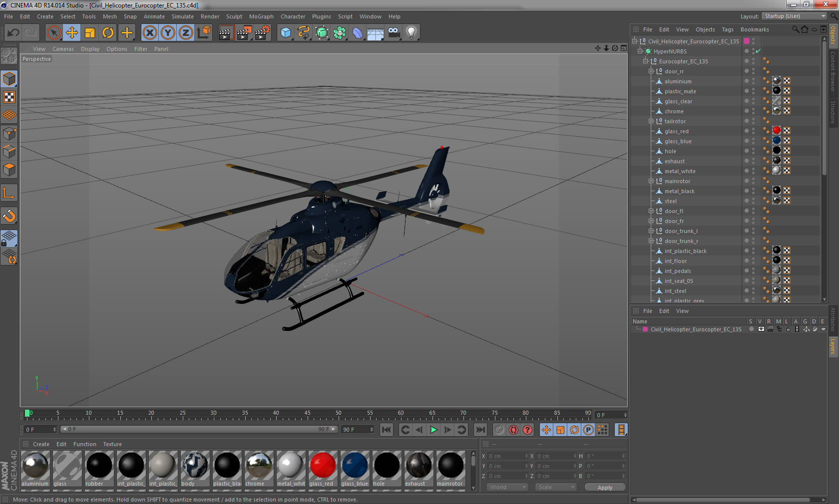Screen dimensions: 839x504
Task: Toggle the snapping magnet icon
Action: coord(9,216)
